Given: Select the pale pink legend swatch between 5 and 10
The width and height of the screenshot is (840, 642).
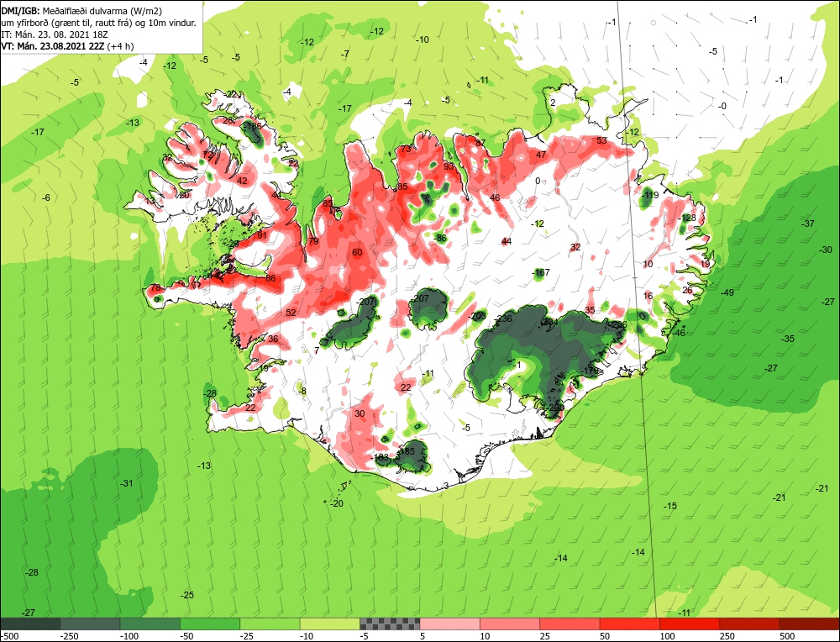Looking at the screenshot, I should point(450,624).
